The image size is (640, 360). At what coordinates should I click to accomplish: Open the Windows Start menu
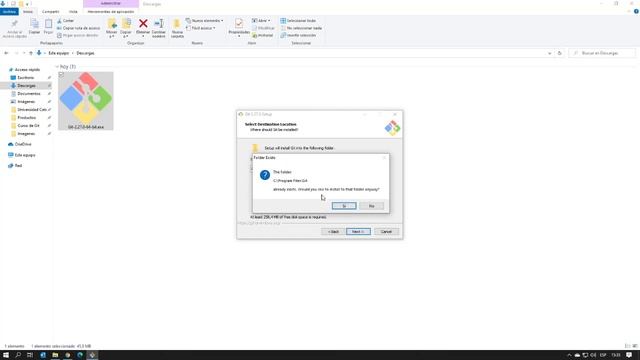[6, 355]
